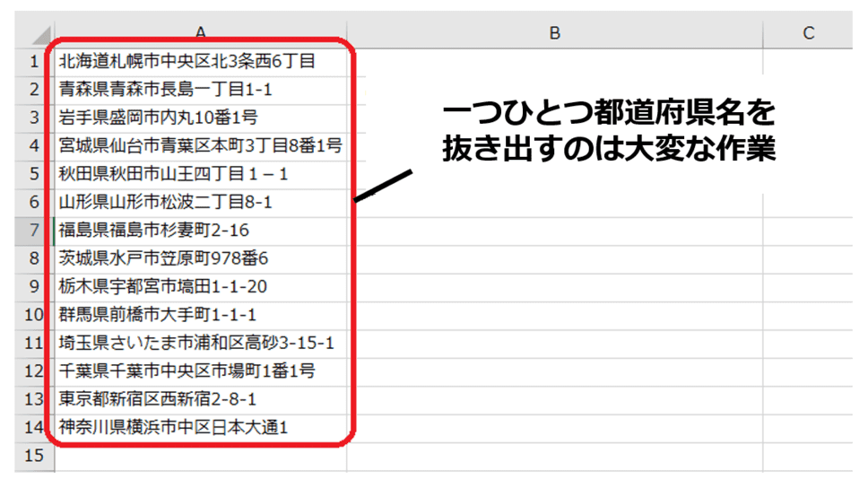Select the 群馬県前橋市大手町1-1-1 cell
This screenshot has height=488, width=868.
tap(158, 315)
